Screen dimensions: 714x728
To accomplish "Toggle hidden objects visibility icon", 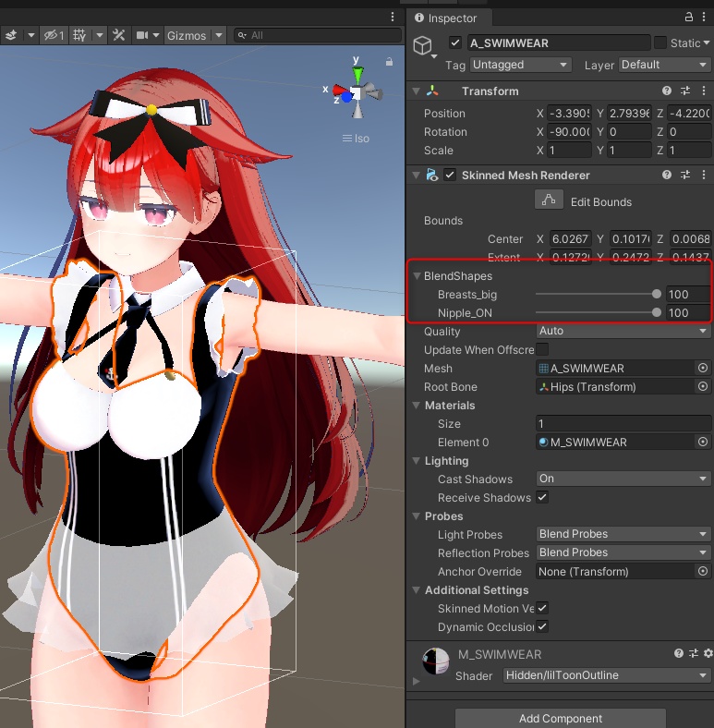I will point(54,35).
